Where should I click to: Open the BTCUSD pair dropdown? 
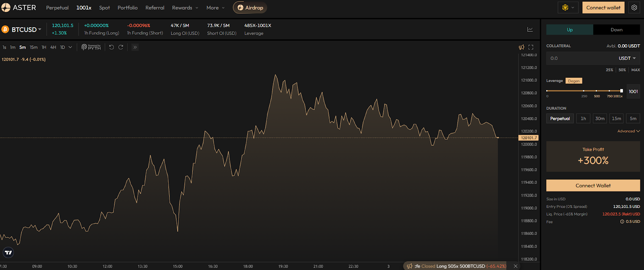27,29
